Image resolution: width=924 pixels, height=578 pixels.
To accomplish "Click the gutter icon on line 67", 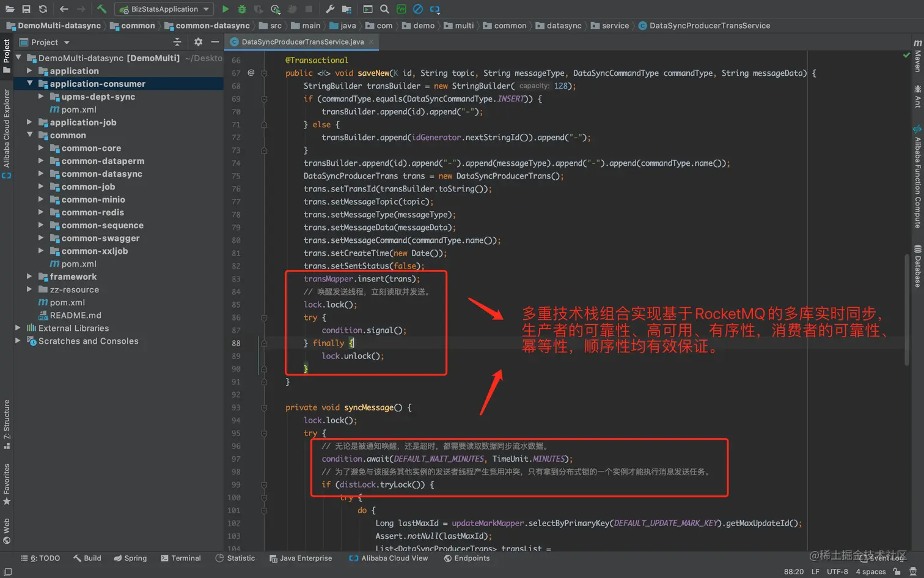I will pos(251,73).
